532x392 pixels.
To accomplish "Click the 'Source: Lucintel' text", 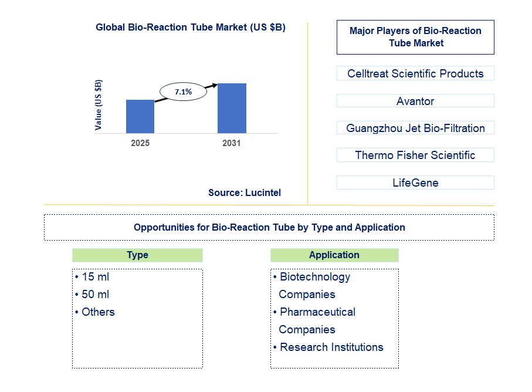I will [244, 192].
